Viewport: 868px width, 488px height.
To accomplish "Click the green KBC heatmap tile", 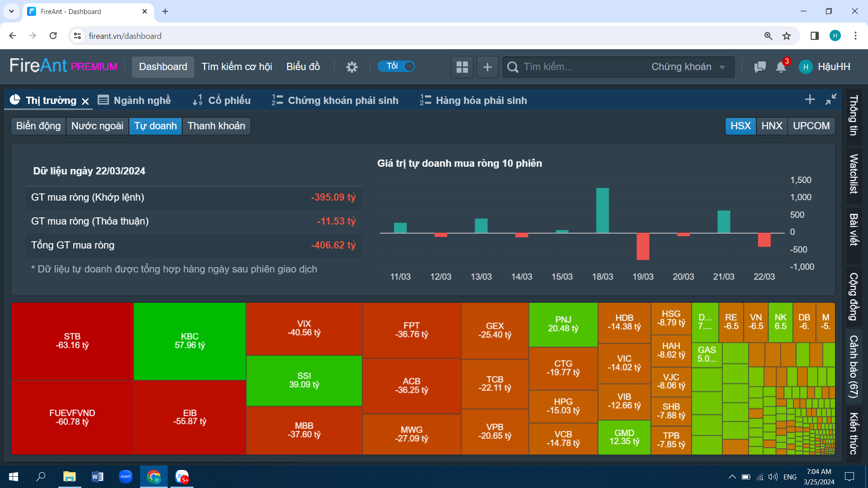I will tap(189, 341).
